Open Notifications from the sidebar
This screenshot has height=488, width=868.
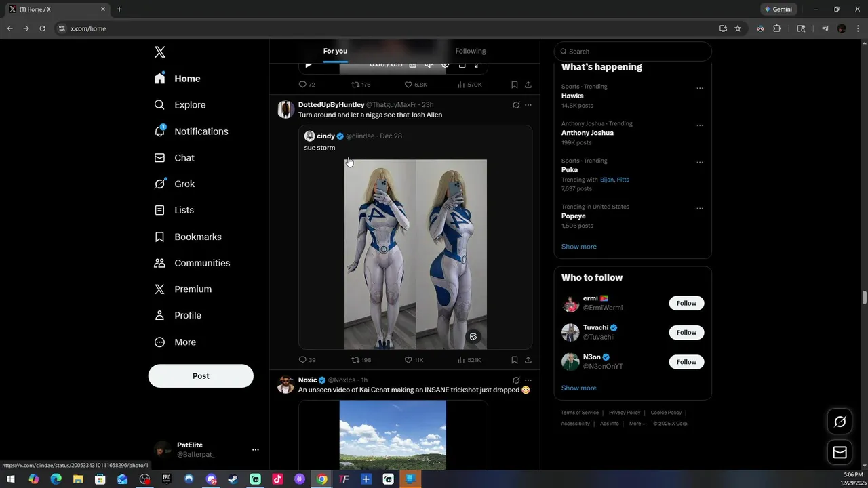point(192,131)
